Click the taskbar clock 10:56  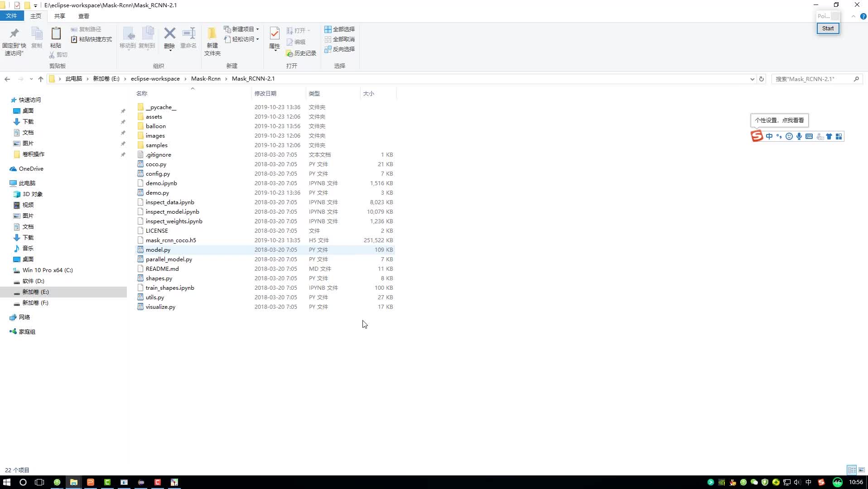click(x=856, y=482)
